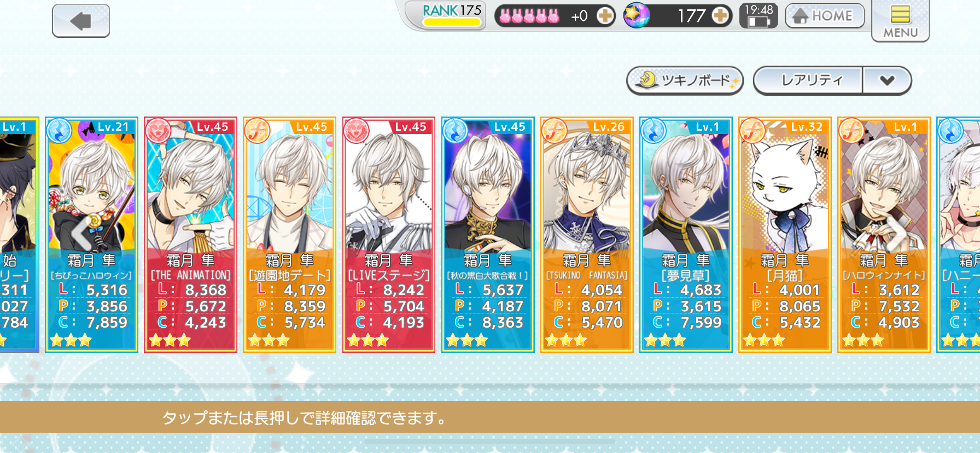Select the レアリティ sort field
This screenshot has width=980, height=453.
pos(808,81)
